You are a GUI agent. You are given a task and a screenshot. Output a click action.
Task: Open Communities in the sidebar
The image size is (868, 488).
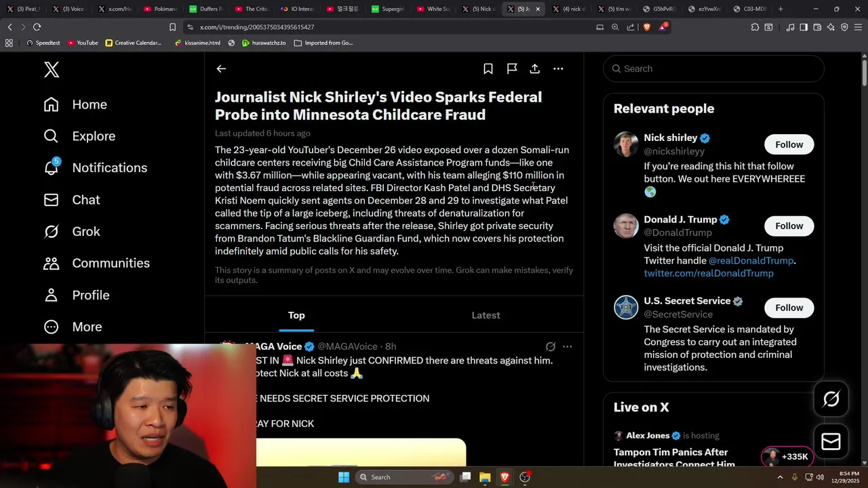tap(96, 263)
